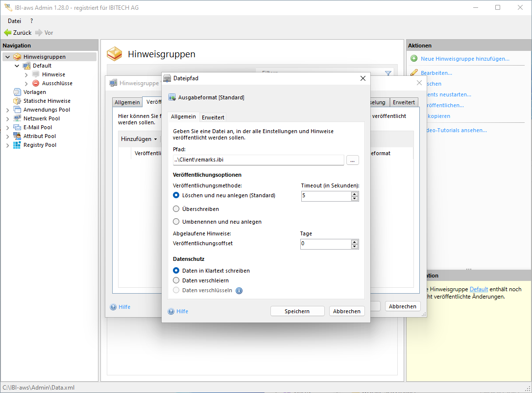Choose Umbenennen und neu anlegen method

[176, 222]
